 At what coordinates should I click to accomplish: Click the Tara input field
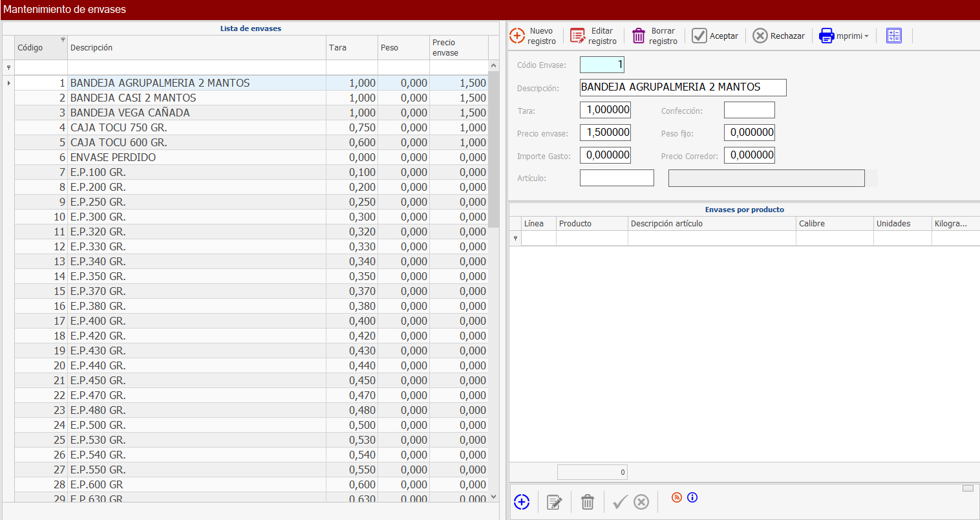(x=605, y=110)
